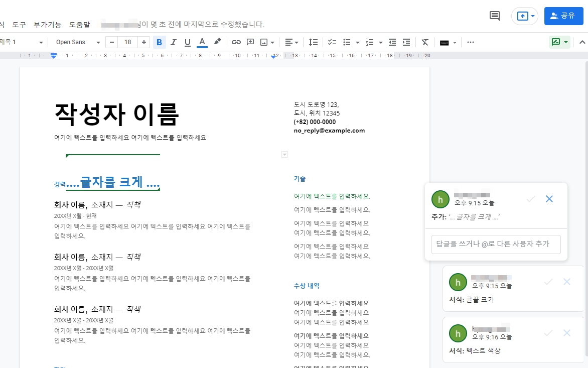This screenshot has height=368, width=588.
Task: Add a new comment
Action: pos(250,42)
